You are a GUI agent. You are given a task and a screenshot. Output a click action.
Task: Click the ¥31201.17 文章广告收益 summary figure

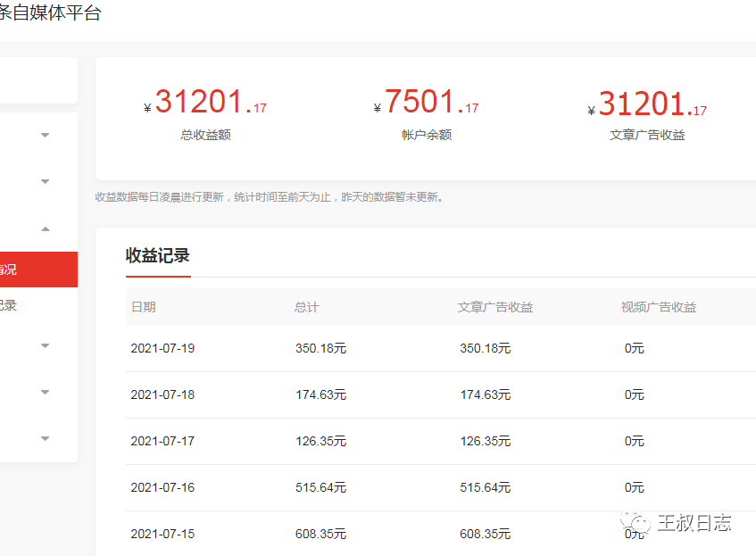pyautogui.click(x=647, y=104)
